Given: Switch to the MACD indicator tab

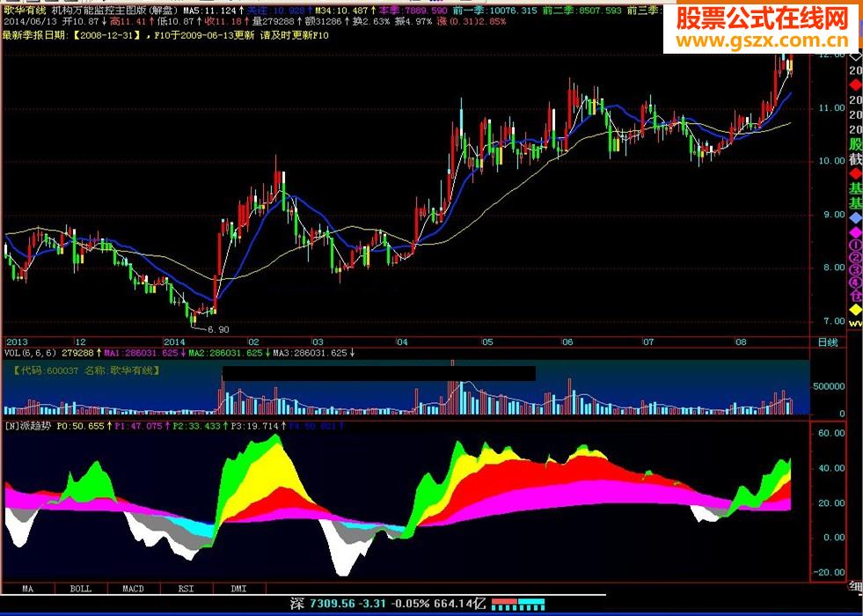Looking at the screenshot, I should pos(133,589).
